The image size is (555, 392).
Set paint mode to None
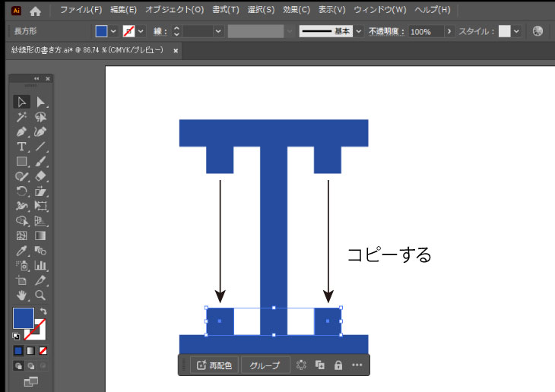pos(43,351)
